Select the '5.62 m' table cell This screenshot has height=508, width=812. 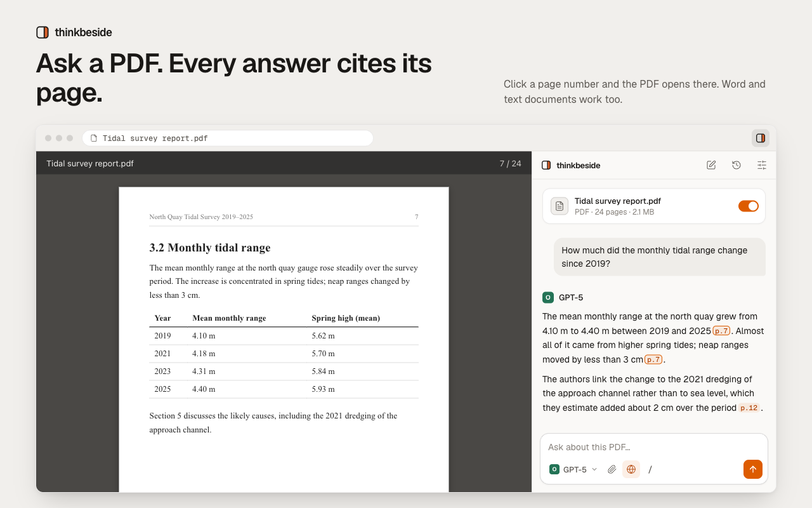tap(323, 336)
